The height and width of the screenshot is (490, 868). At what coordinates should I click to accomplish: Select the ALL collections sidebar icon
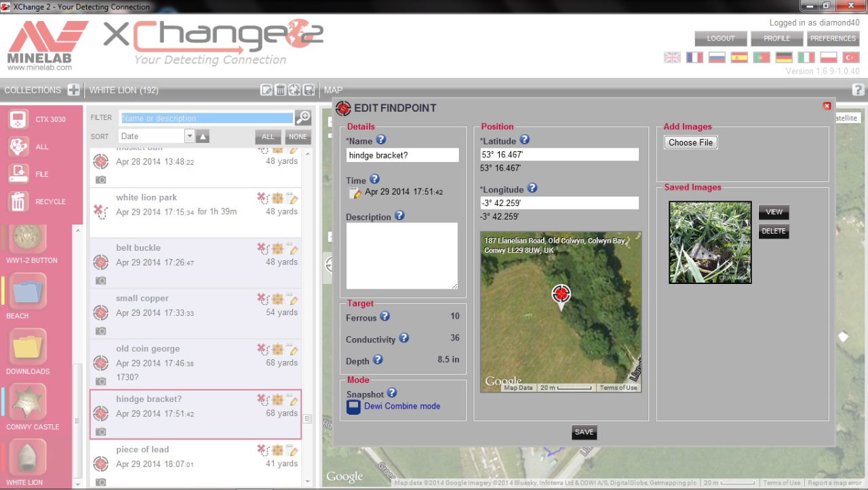point(18,146)
